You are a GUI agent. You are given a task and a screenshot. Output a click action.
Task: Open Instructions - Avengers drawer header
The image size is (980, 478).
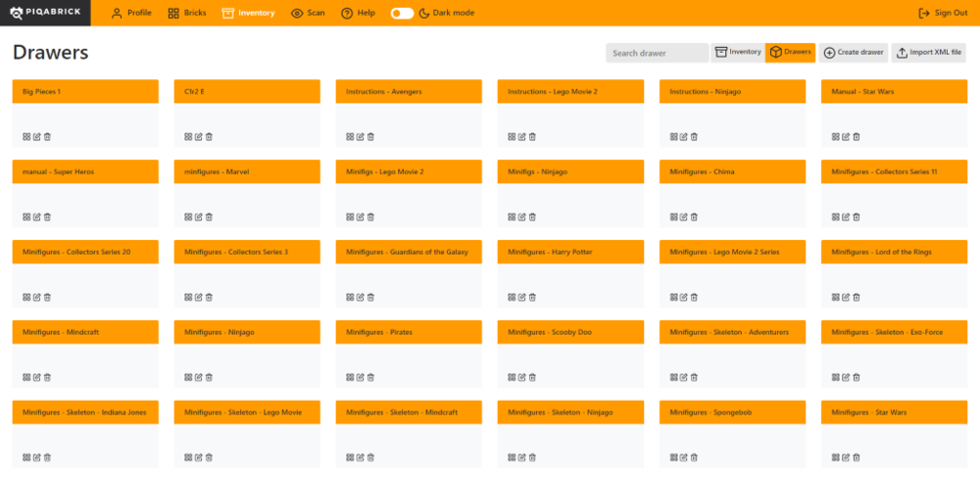coord(409,91)
